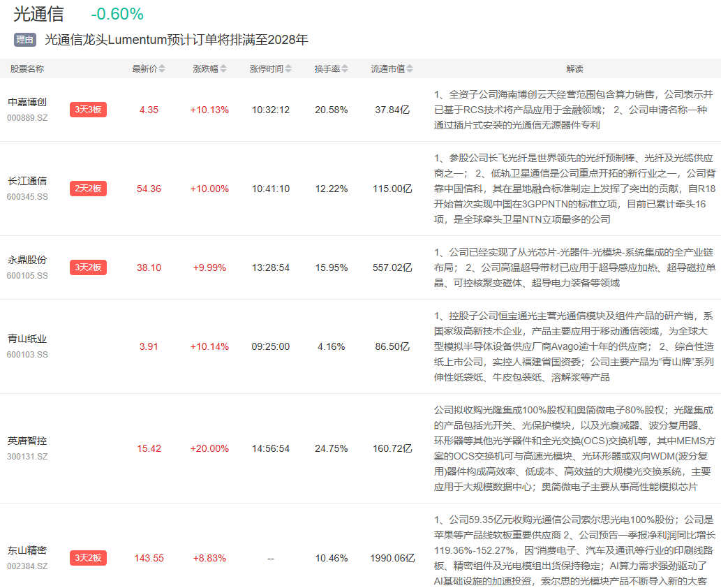The image size is (721, 588).
Task: Click the 光通信 sector title
Action: point(38,14)
